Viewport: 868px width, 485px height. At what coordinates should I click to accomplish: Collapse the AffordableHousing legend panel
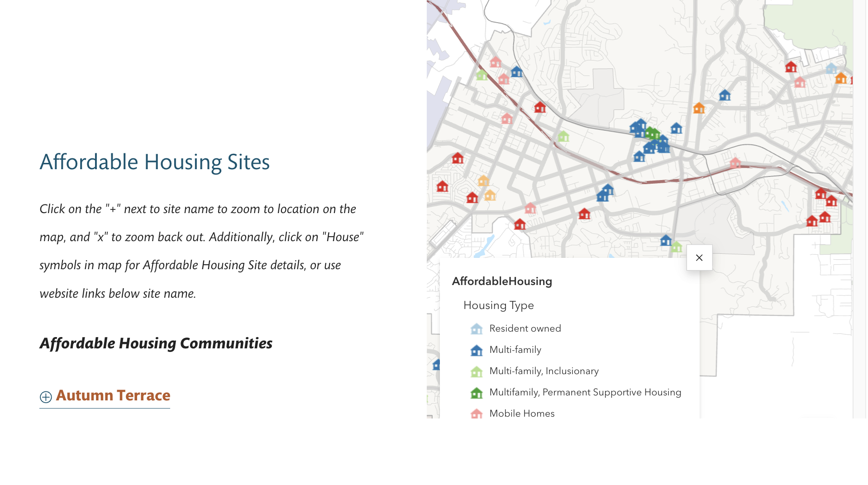point(699,257)
